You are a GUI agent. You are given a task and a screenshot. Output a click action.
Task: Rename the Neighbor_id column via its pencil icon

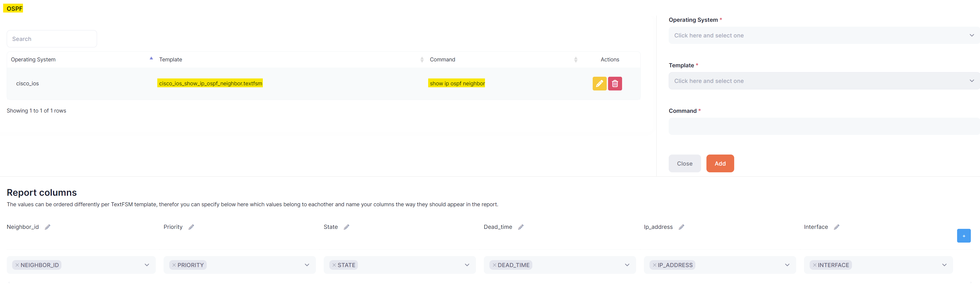(47, 227)
